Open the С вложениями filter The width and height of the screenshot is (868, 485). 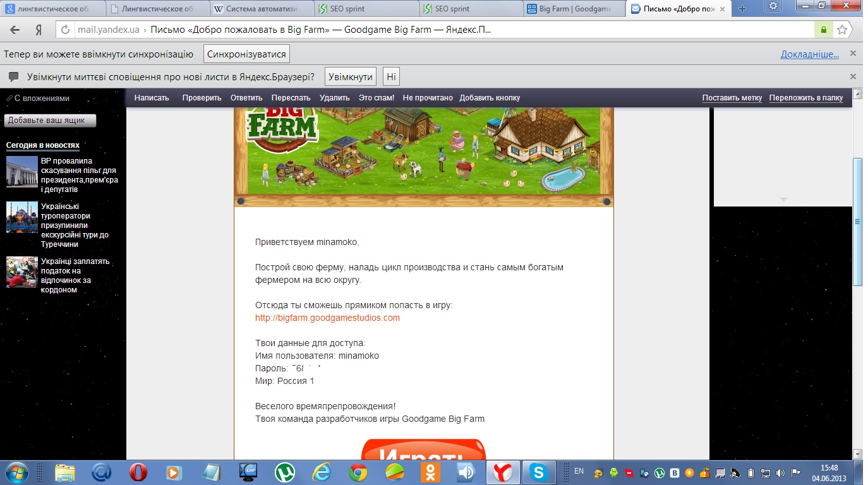point(38,99)
